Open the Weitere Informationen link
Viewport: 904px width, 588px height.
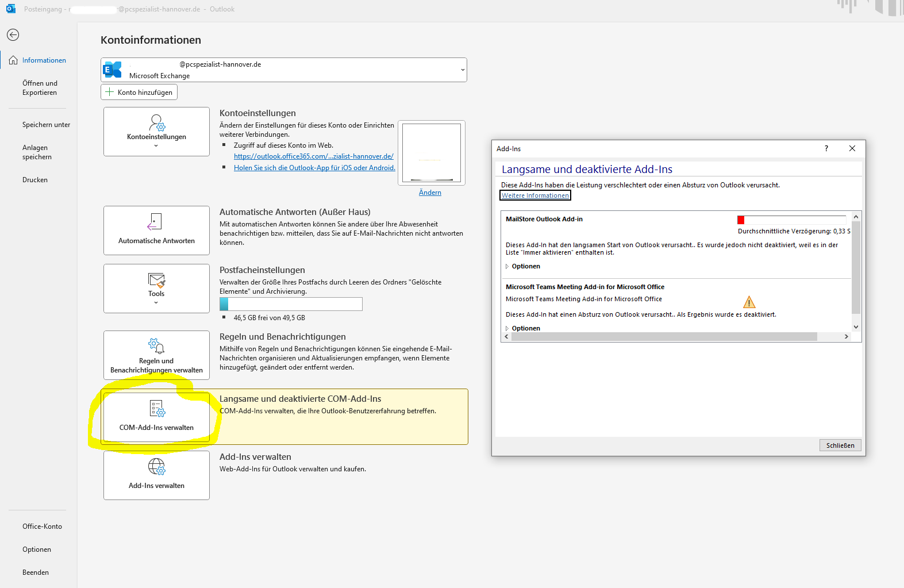coord(535,195)
